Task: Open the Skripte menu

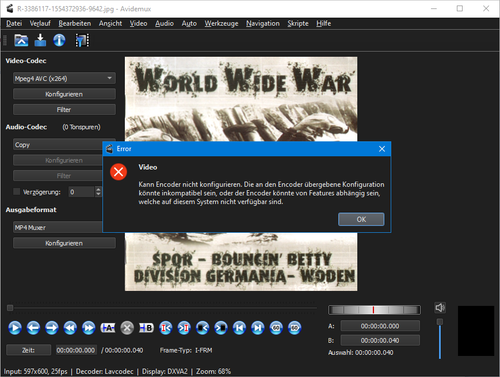Action: click(298, 23)
